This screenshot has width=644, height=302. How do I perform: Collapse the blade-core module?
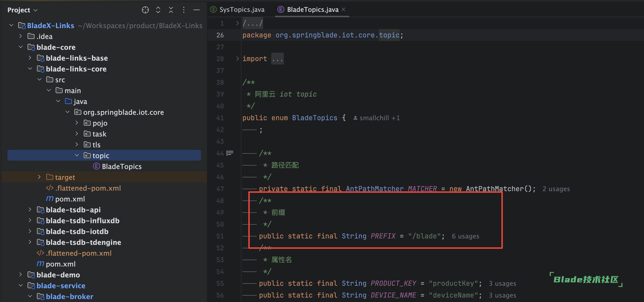[x=20, y=47]
